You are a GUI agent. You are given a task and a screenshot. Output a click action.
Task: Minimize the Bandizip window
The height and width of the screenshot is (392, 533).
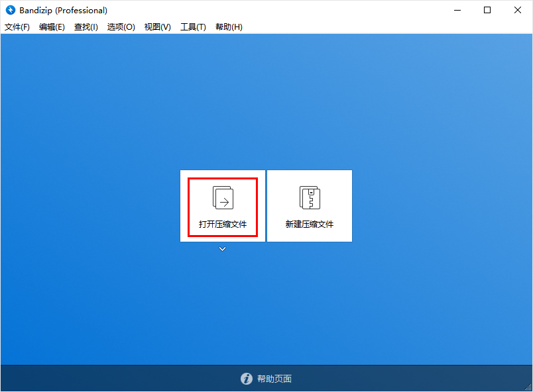click(457, 10)
